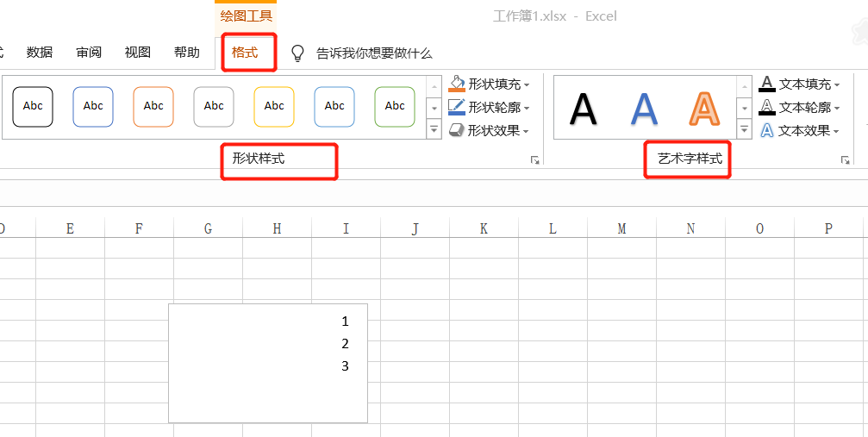
Task: Choose the blue WordArt A style
Action: coord(644,109)
